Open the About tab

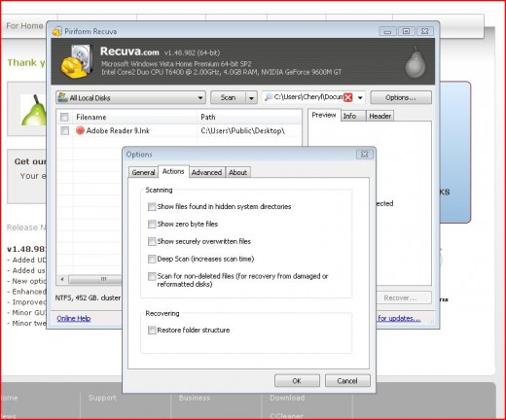[x=237, y=172]
